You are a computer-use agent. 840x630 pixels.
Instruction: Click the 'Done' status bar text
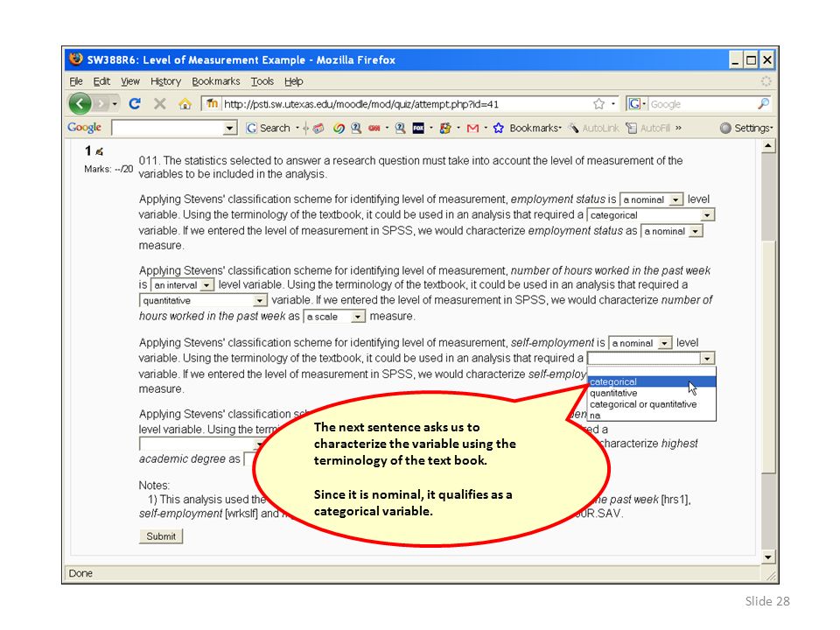(x=80, y=573)
